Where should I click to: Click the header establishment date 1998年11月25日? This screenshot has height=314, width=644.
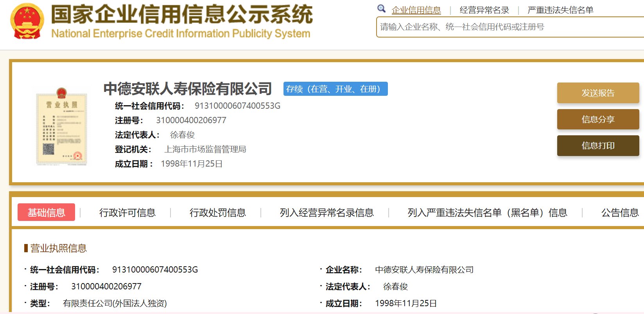point(192,164)
